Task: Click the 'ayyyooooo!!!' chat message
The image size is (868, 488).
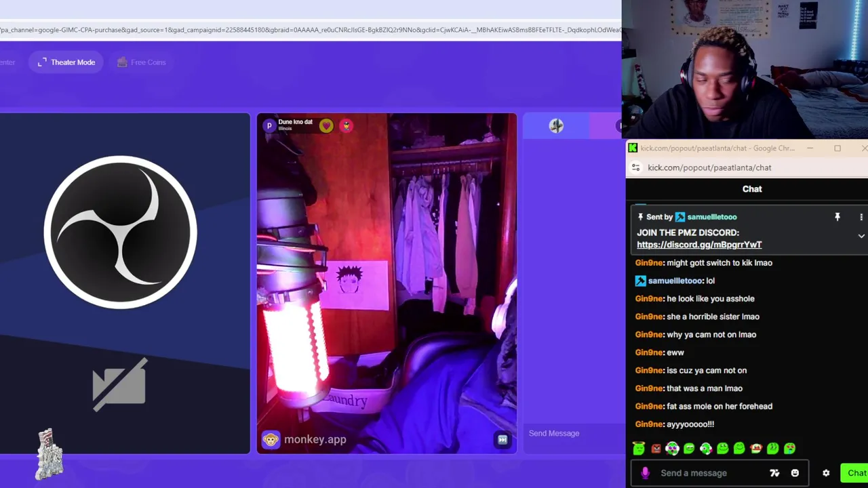Action: tap(690, 424)
